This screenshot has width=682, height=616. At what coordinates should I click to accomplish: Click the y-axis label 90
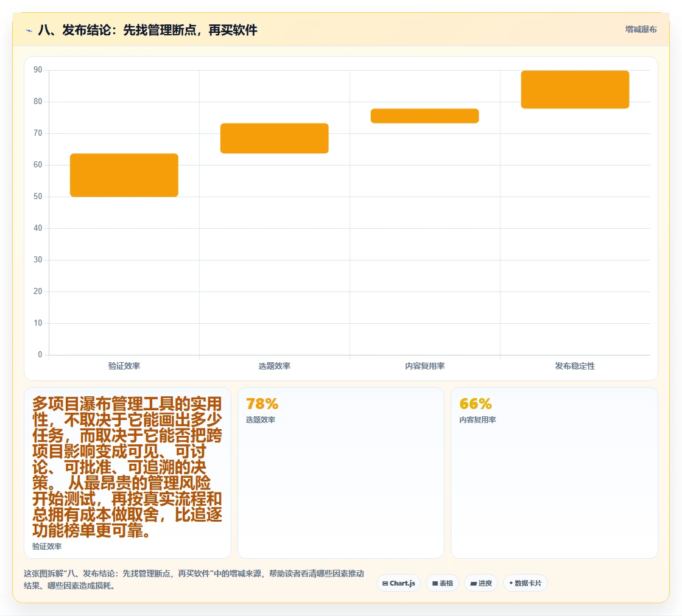(38, 69)
